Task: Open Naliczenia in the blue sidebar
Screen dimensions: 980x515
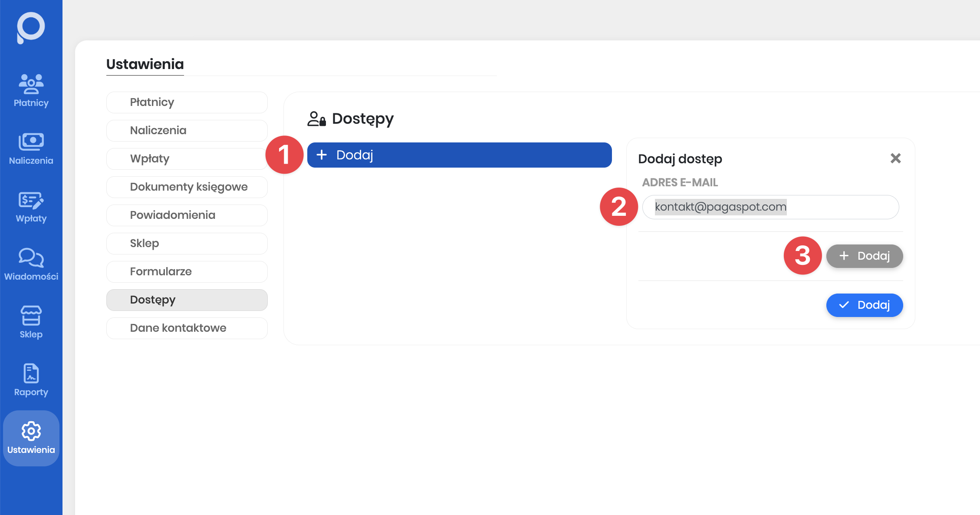Action: (x=31, y=149)
